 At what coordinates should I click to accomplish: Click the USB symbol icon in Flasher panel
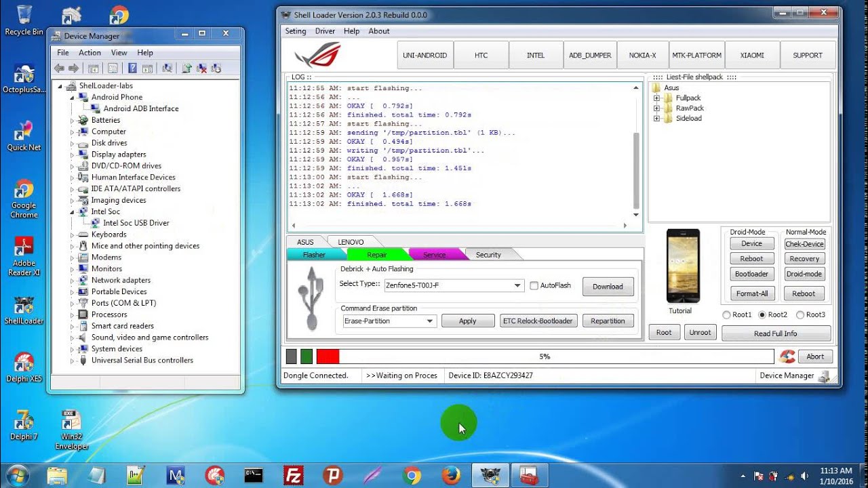click(312, 299)
